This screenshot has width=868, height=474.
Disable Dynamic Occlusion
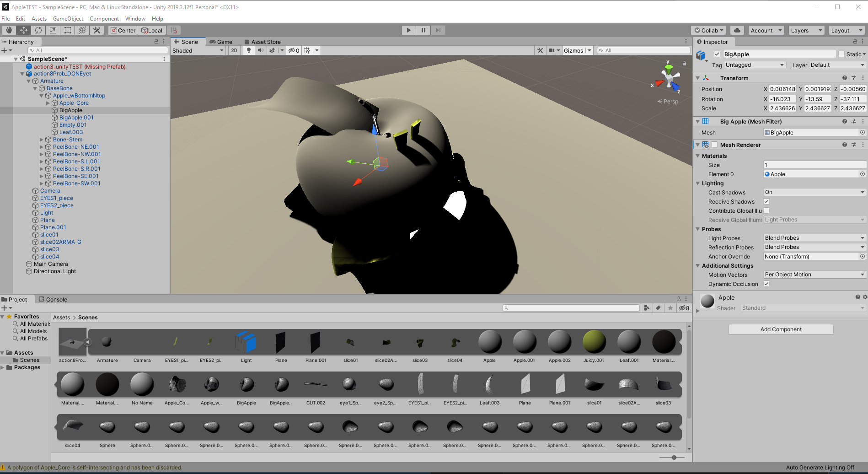766,284
